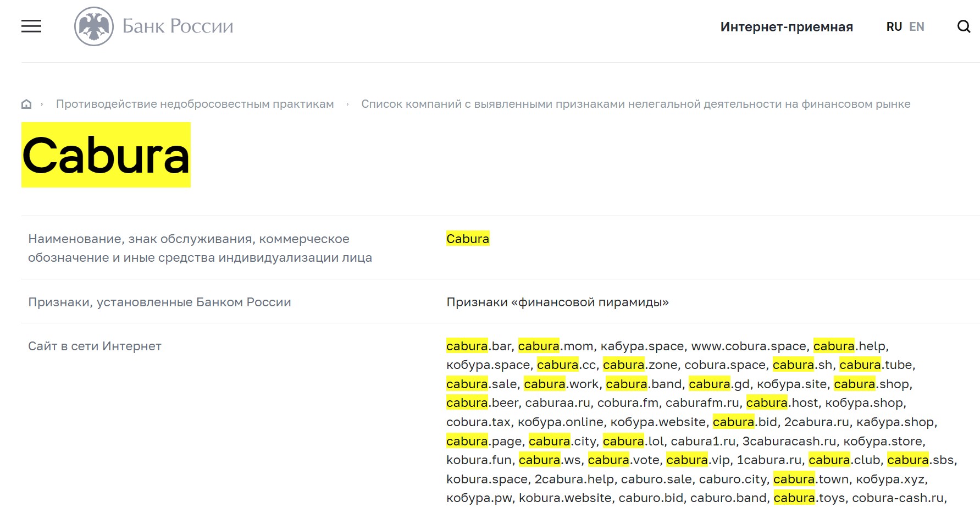Click the кобура.pw domain text
Viewport: 980px width, 507px height.
coord(479,498)
